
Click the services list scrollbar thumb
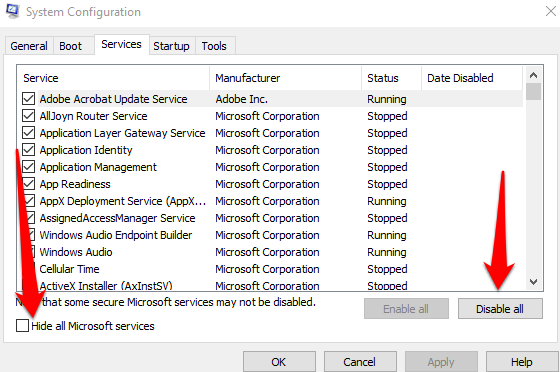click(534, 92)
